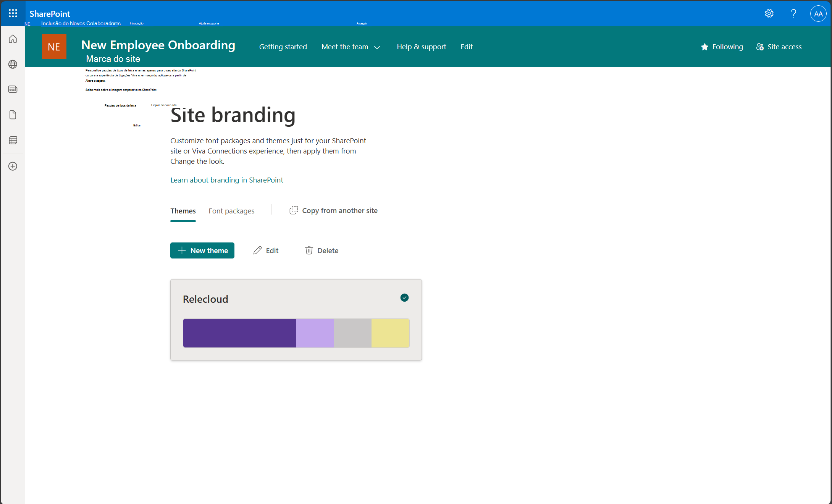
Task: Open Learn about branding in SharePoint link
Action: coord(227,180)
